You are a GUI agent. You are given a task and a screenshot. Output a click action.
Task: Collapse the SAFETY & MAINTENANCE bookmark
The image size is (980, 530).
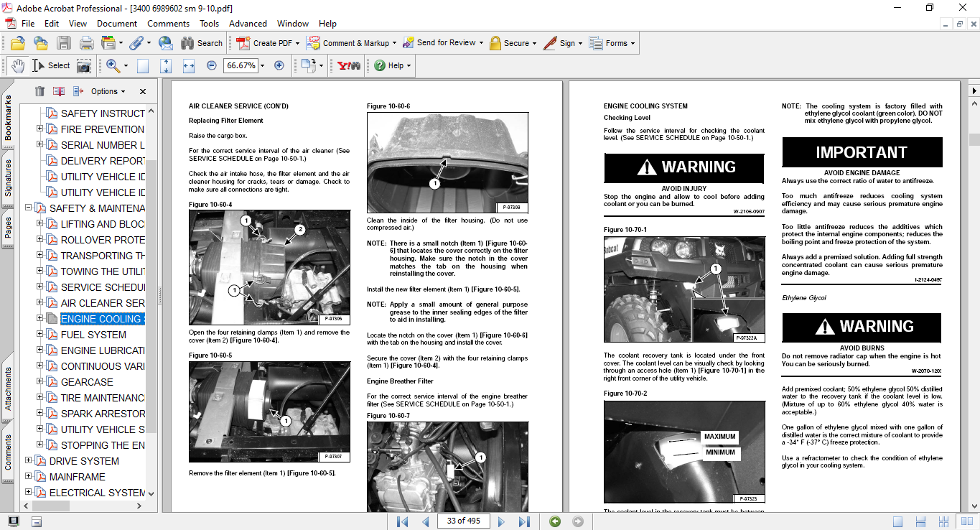coord(29,208)
